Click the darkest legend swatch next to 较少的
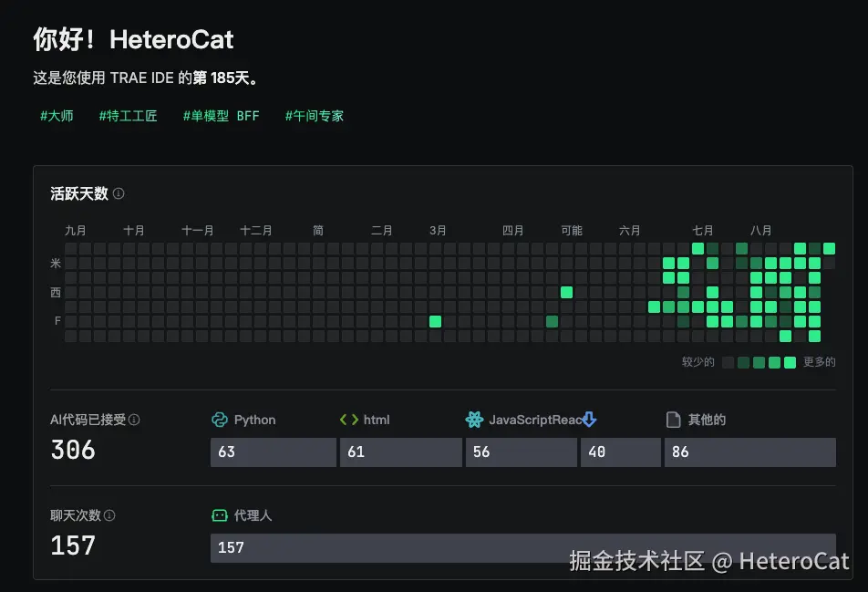Image resolution: width=868 pixels, height=592 pixels. click(x=728, y=362)
